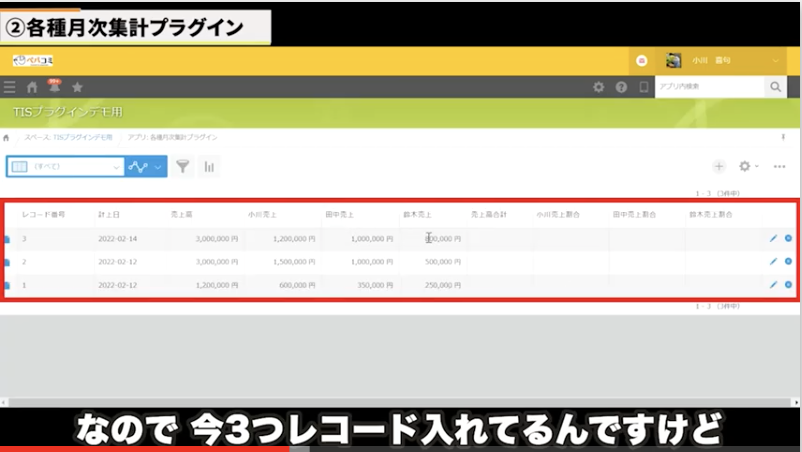
Task: Open notifications bell with 99+ badge
Action: tap(54, 86)
